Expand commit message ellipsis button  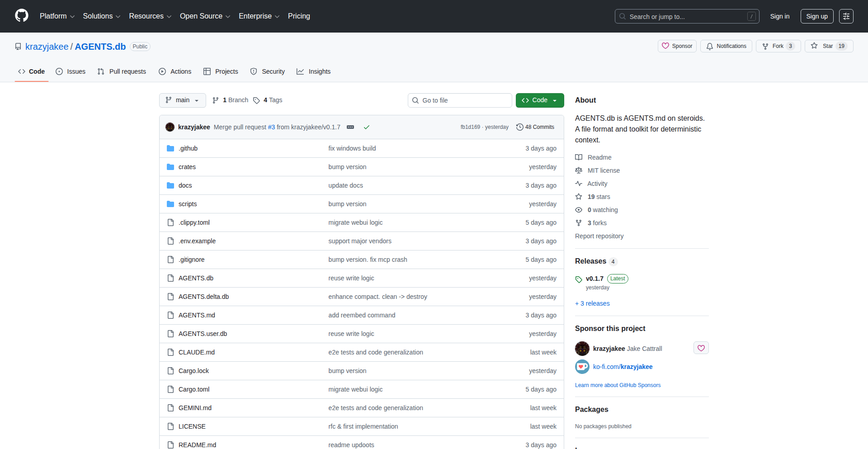tap(350, 127)
